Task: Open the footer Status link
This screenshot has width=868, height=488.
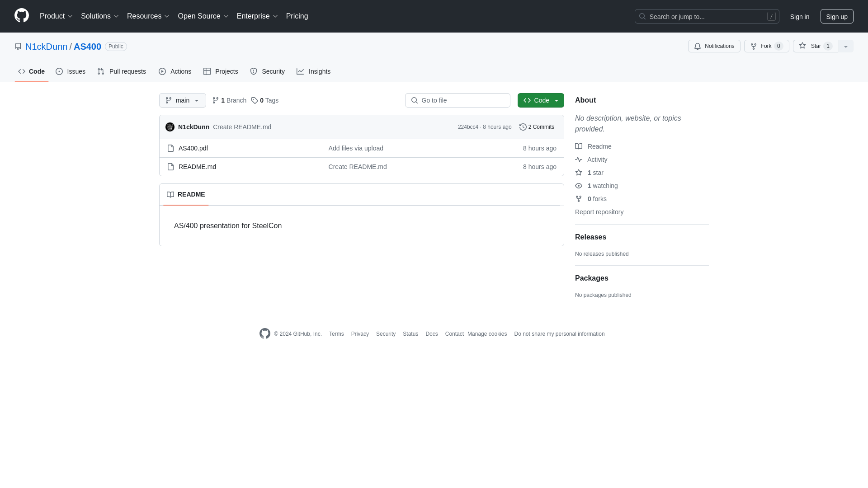Action: [410, 334]
